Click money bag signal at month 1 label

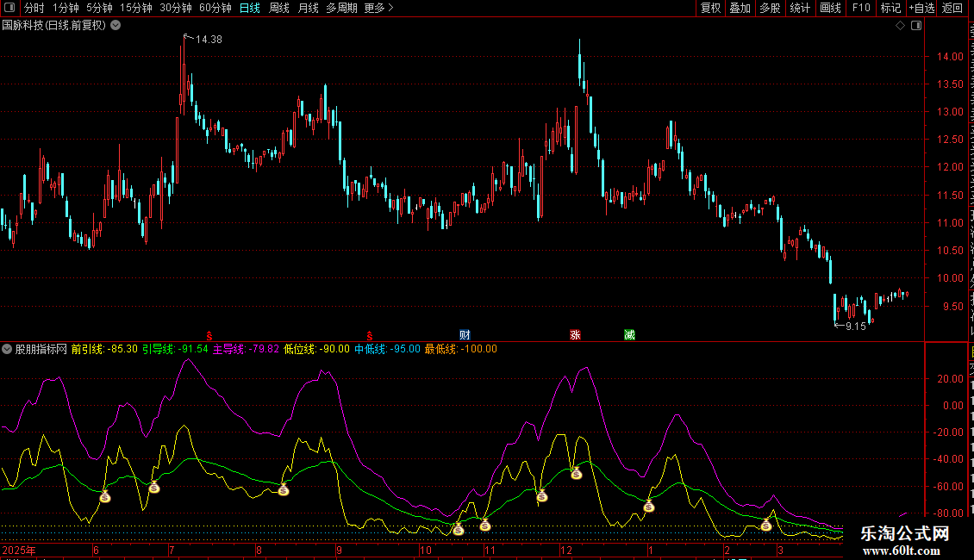(649, 506)
